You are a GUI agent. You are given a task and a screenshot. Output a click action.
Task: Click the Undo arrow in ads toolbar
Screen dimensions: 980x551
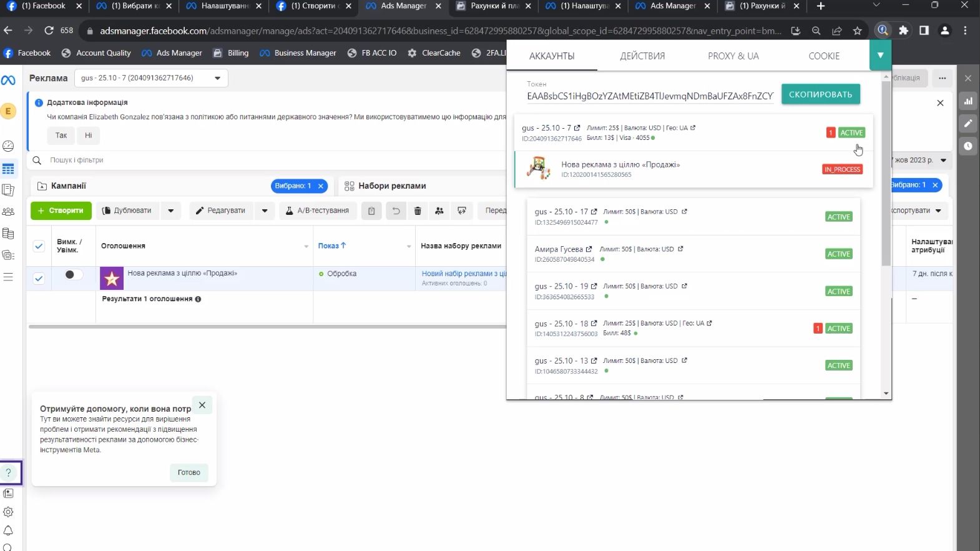[x=396, y=211]
